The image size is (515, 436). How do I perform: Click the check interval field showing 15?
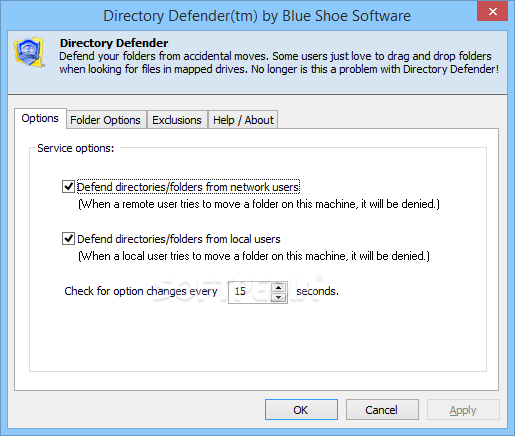(x=250, y=292)
